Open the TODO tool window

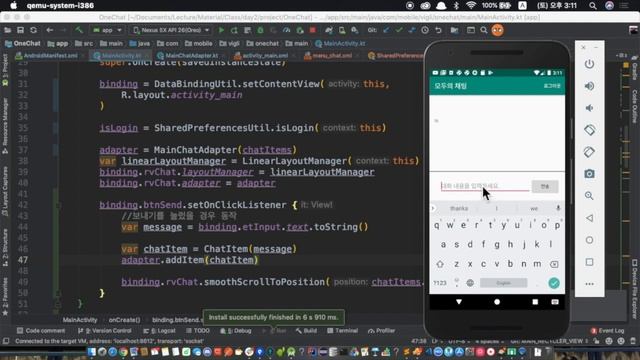click(x=198, y=331)
